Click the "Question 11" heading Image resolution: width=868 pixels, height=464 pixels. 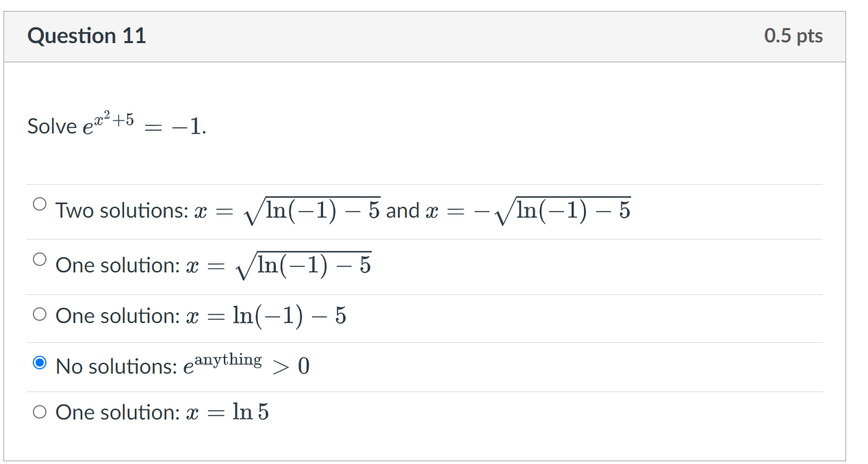[x=86, y=36]
